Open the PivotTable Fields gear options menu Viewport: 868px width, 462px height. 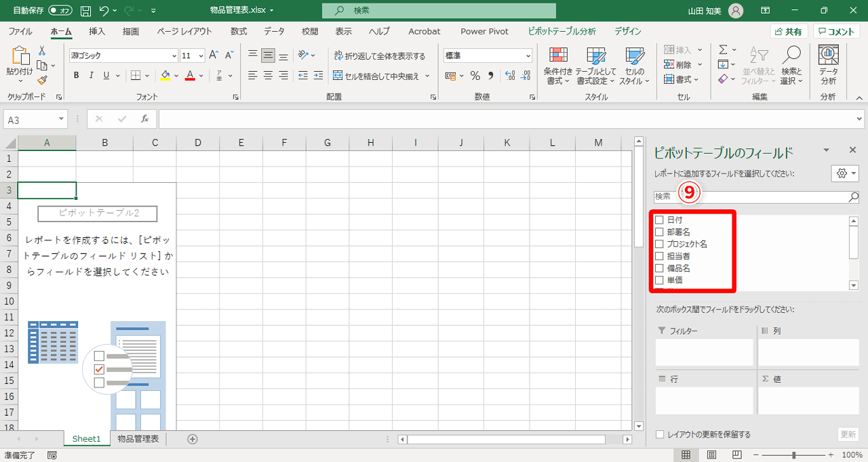click(841, 173)
